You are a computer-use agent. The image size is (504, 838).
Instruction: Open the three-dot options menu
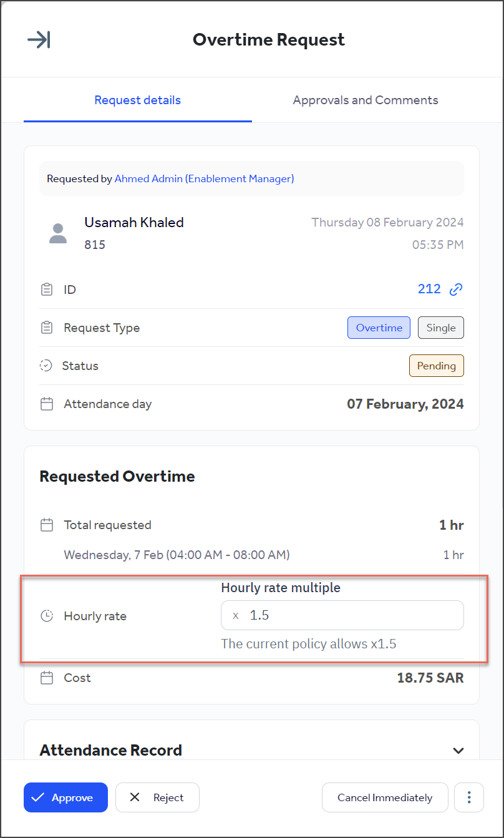(x=468, y=797)
